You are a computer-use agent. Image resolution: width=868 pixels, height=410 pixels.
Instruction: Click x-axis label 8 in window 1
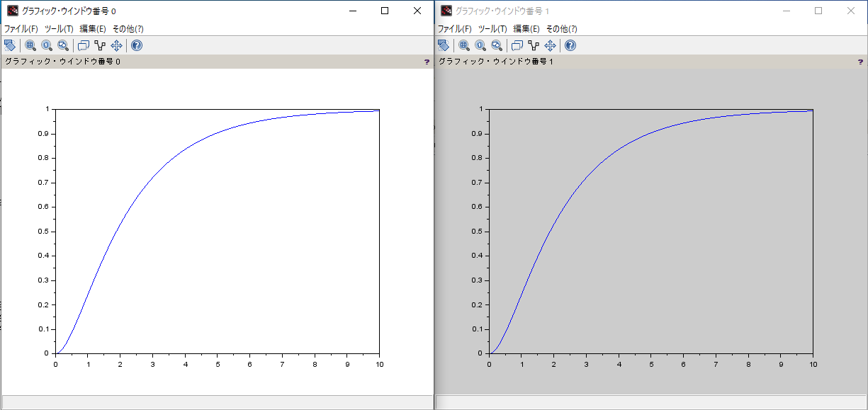(x=748, y=364)
